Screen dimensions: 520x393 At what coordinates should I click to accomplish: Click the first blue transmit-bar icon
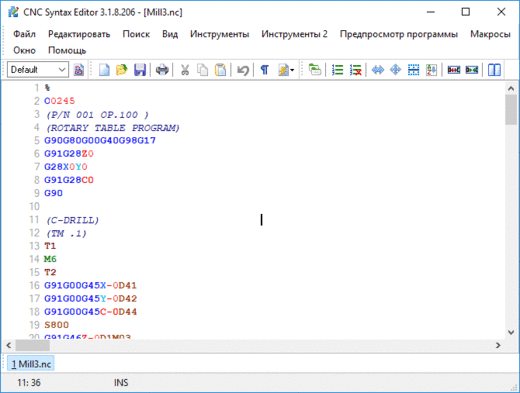tap(454, 70)
